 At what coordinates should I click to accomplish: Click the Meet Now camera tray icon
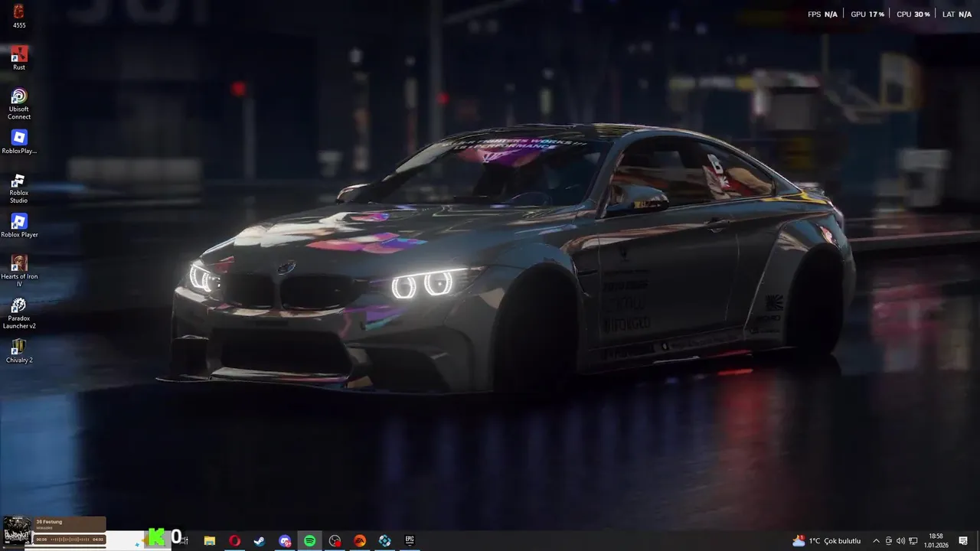(x=888, y=541)
